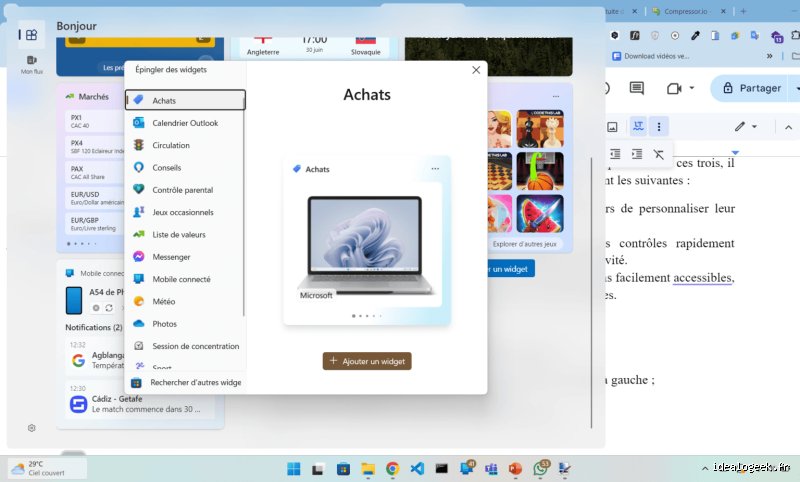Click Explorer d'autres jeux link

point(524,244)
